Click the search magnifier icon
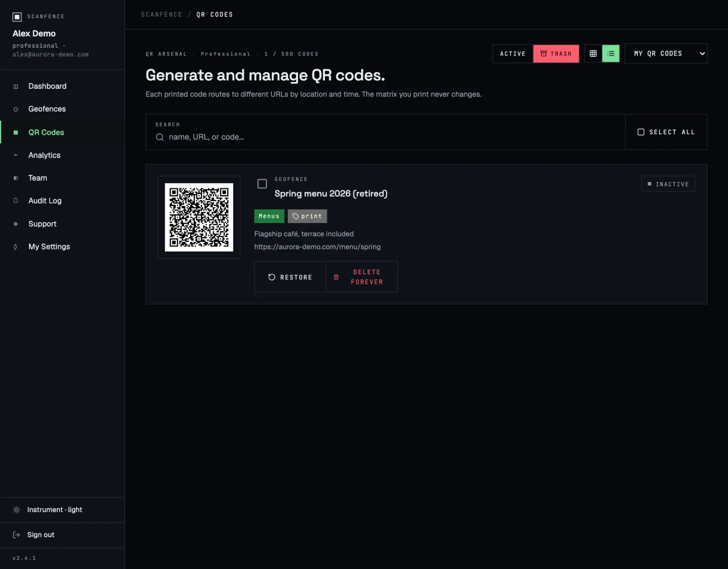This screenshot has height=569, width=728. tap(160, 137)
